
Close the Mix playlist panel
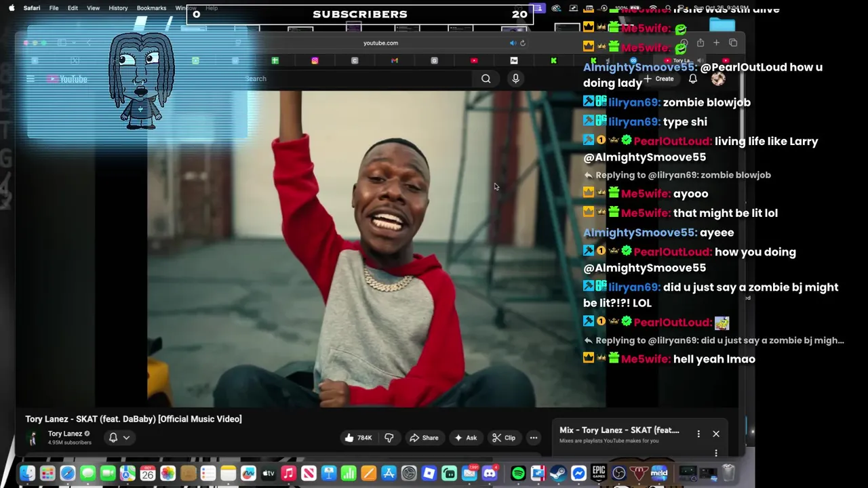pos(716,434)
